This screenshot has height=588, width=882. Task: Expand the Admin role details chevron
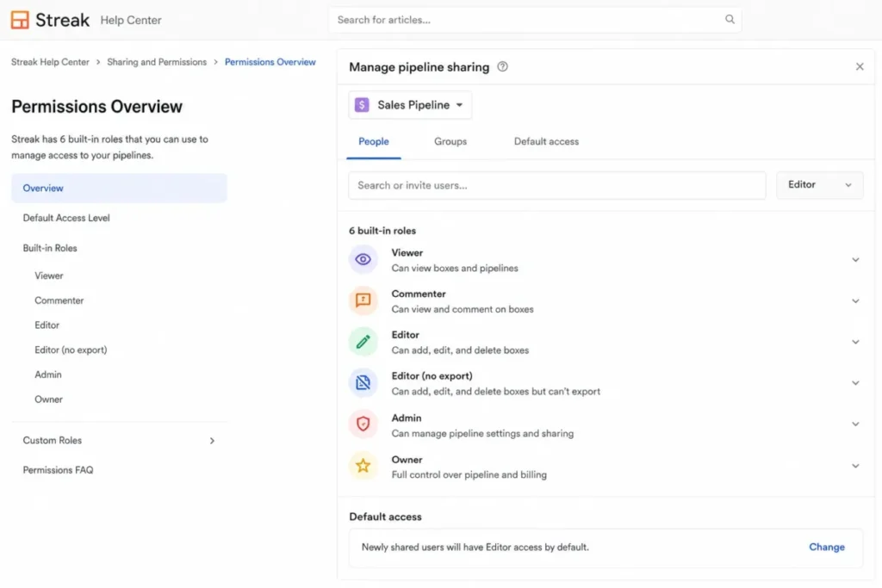click(855, 424)
